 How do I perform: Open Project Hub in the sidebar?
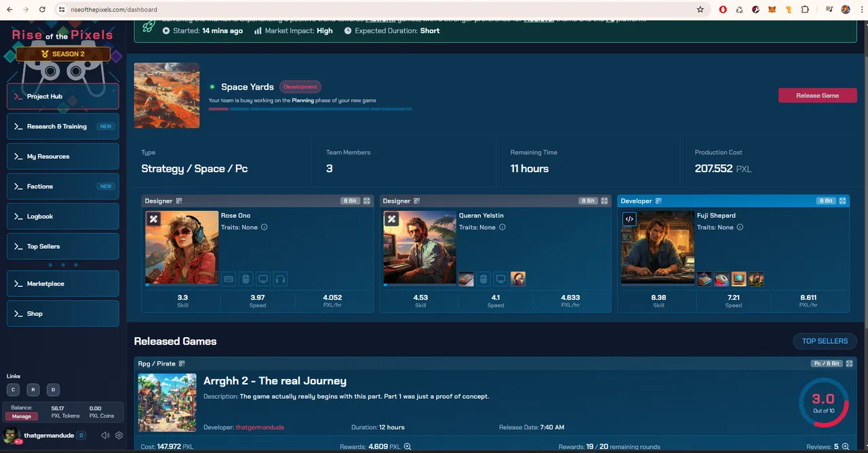(63, 96)
